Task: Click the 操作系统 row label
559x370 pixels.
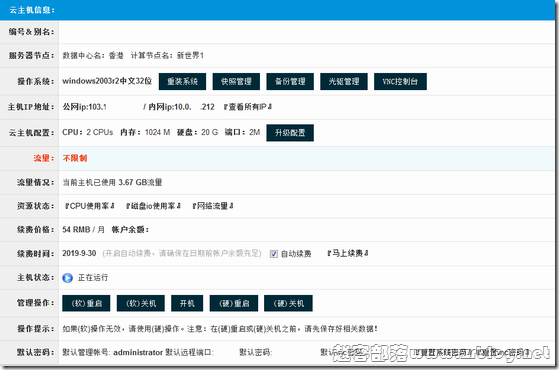Action: tap(36, 81)
